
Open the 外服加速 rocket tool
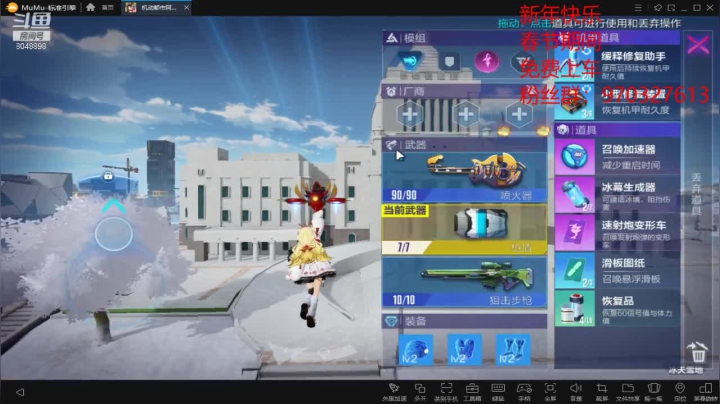[x=394, y=392]
